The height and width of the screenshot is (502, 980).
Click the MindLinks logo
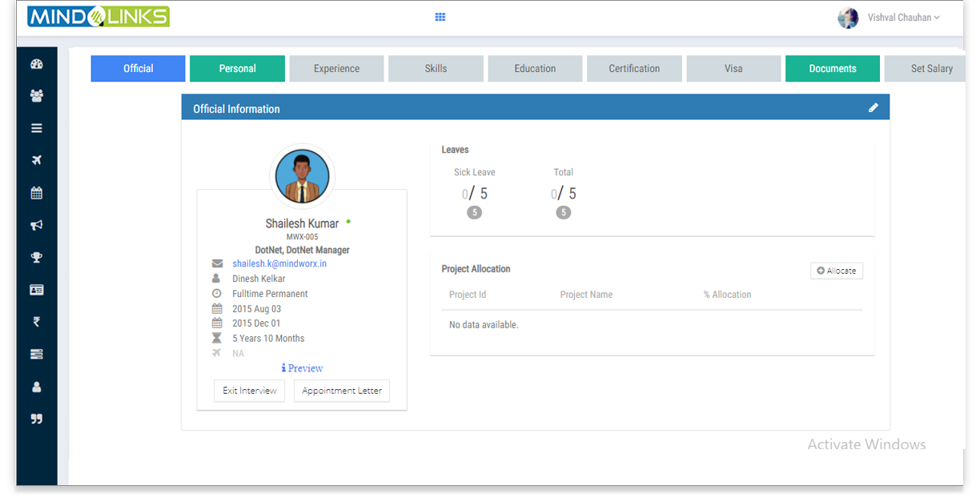(98, 16)
